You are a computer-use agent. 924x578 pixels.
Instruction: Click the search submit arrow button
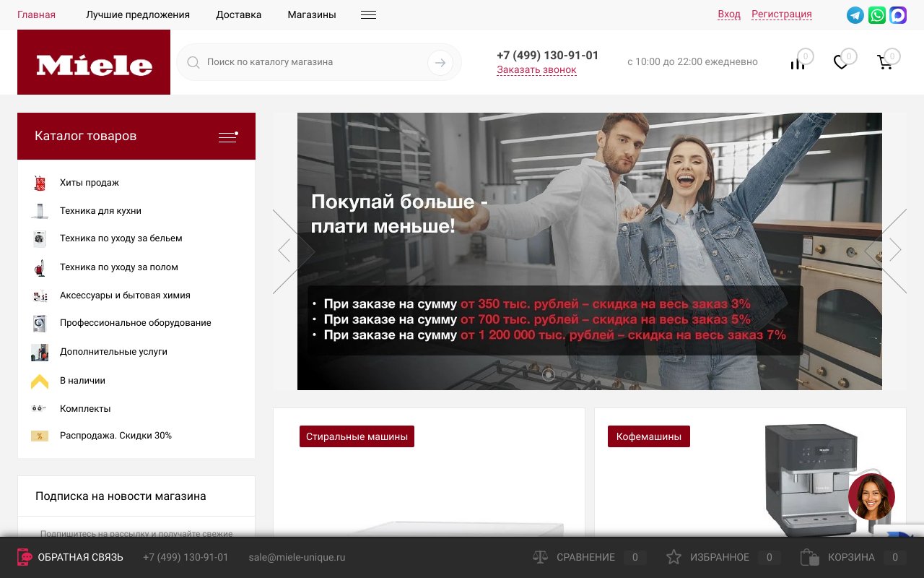(x=440, y=63)
